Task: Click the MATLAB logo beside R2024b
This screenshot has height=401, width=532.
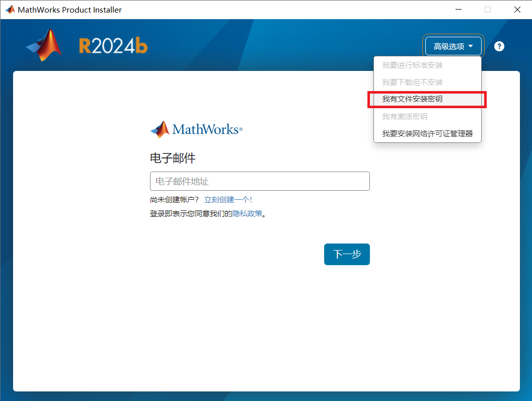Action: (44, 45)
